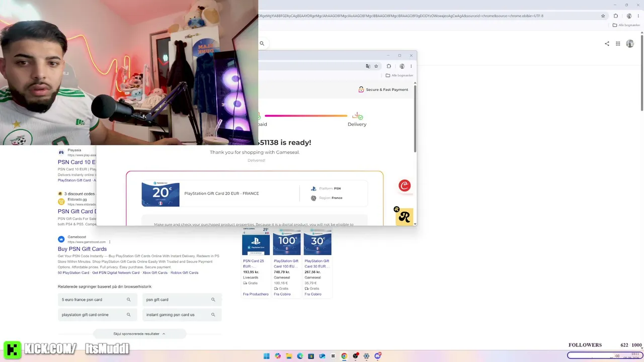Open the Windows Start menu
The width and height of the screenshot is (644, 362).
tap(267, 356)
